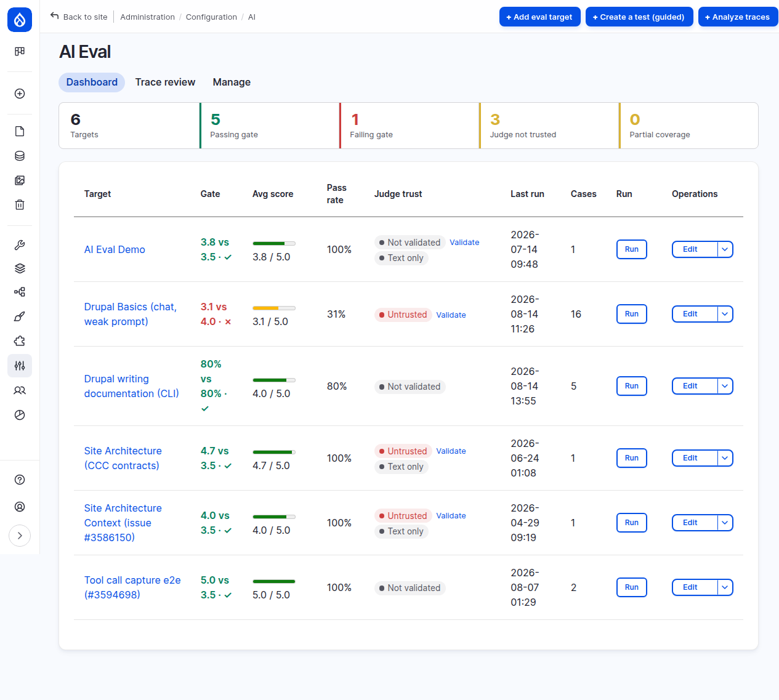This screenshot has height=700, width=779.
Task: Click Validate link in Drupal Basics row
Action: pyautogui.click(x=451, y=315)
